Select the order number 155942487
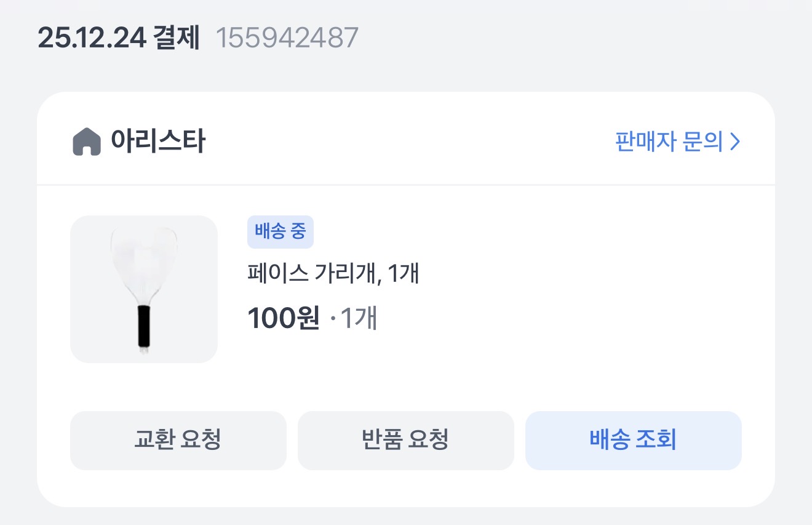 [x=287, y=38]
